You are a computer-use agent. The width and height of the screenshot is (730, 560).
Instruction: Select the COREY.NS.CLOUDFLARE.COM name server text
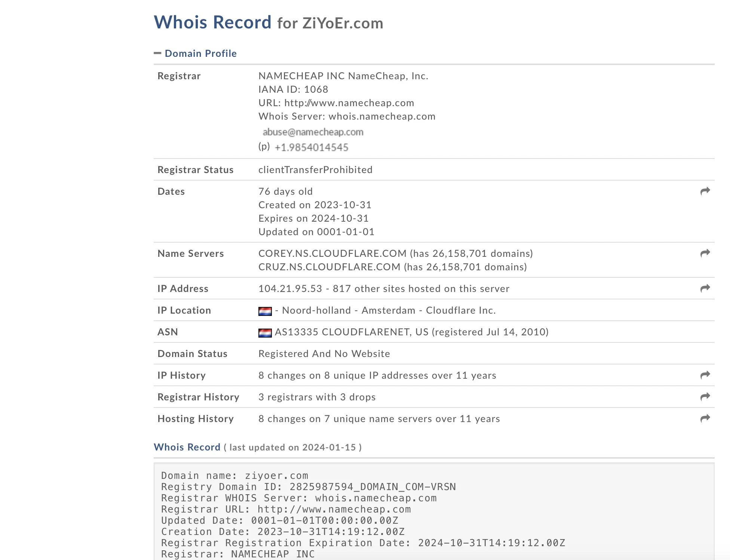[x=332, y=253]
